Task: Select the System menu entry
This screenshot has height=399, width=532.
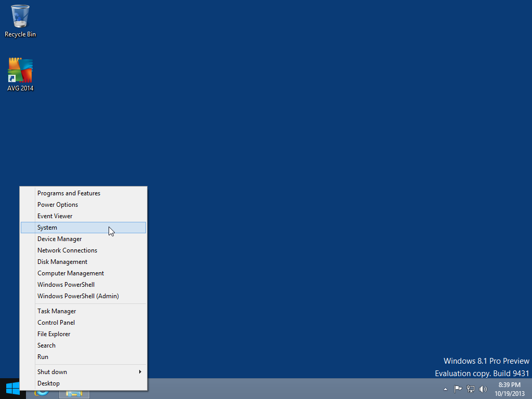Action: [x=83, y=228]
